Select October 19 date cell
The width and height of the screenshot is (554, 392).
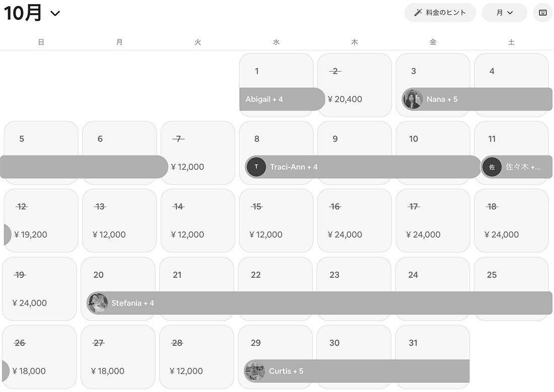click(x=39, y=289)
